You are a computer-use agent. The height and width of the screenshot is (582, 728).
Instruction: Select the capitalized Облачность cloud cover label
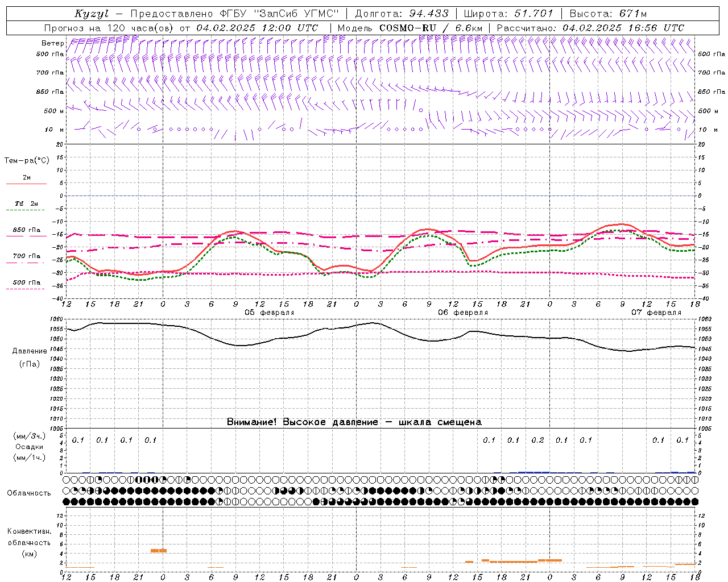click(29, 493)
